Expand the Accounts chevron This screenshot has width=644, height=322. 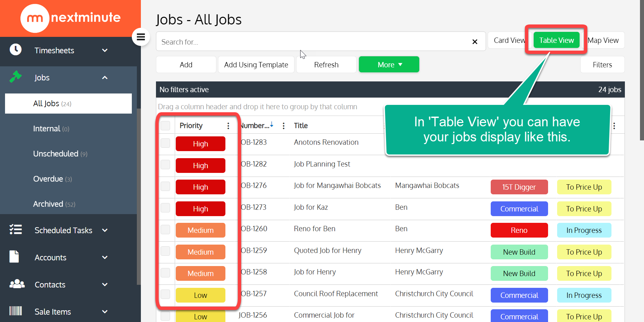[x=105, y=257]
